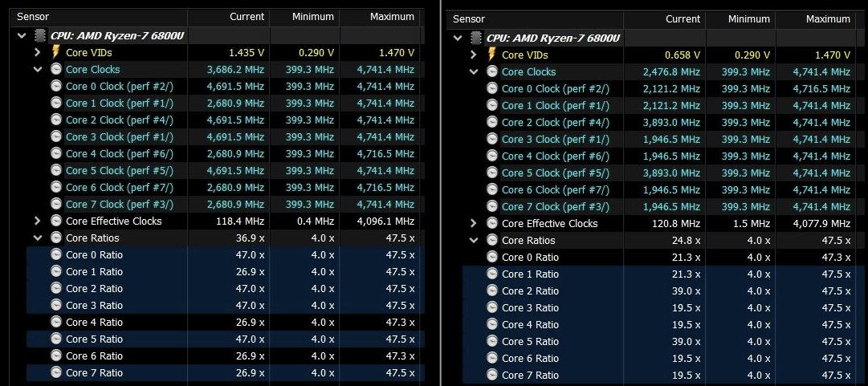Sort by Current column in left panel
This screenshot has height=386, width=868.
[228, 17]
